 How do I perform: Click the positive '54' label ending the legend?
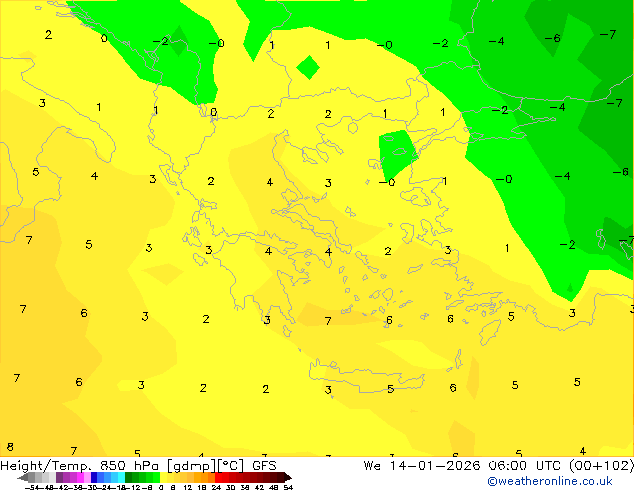click(x=288, y=487)
